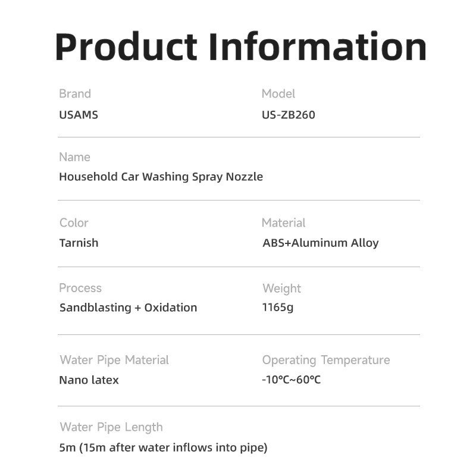
Task: Click the US-ZB260 model number
Action: tap(289, 115)
